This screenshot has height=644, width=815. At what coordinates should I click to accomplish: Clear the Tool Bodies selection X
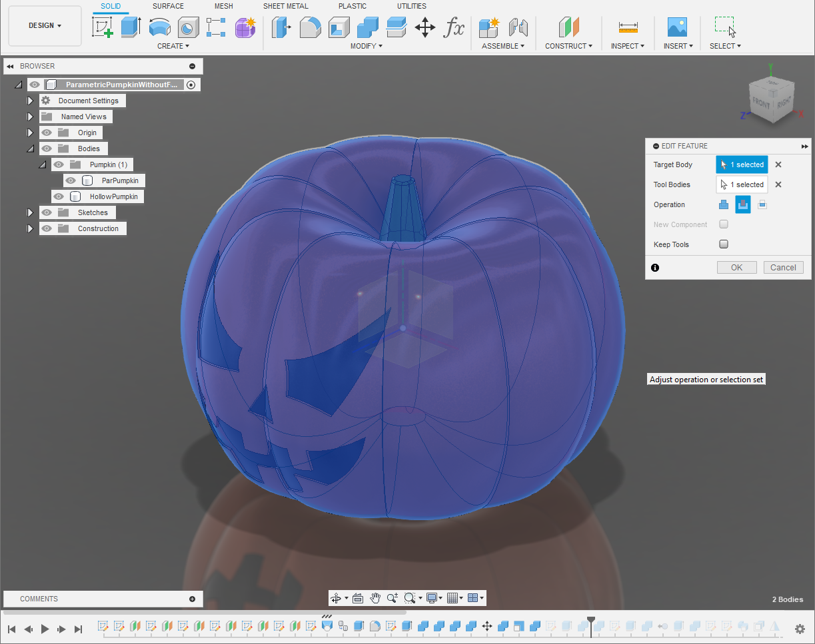pyautogui.click(x=778, y=184)
